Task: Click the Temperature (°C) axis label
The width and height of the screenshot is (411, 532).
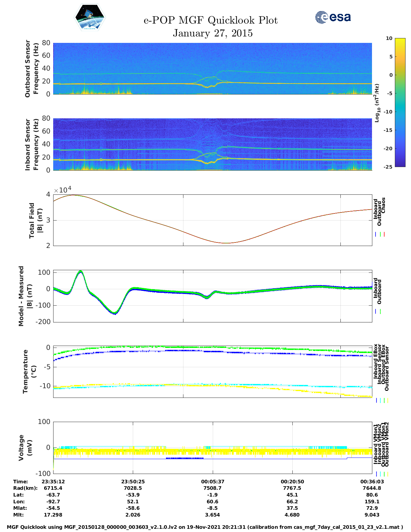Action: point(29,371)
